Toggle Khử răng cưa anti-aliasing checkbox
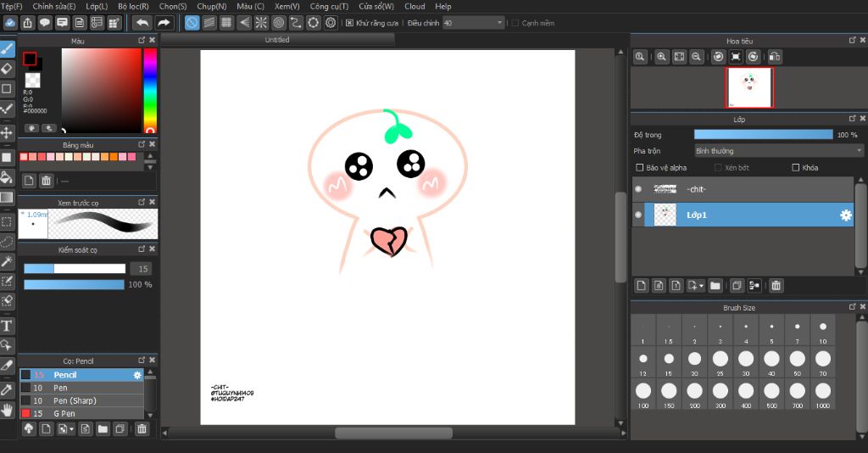 point(349,23)
